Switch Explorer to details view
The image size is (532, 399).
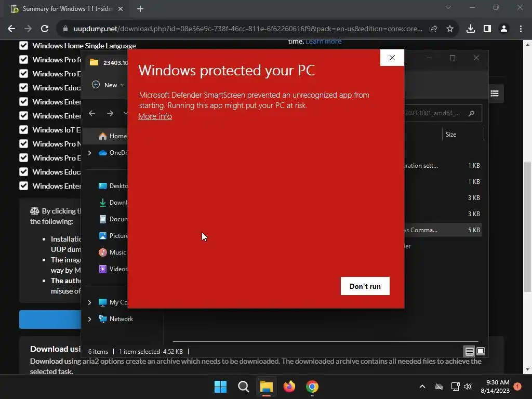(x=469, y=352)
